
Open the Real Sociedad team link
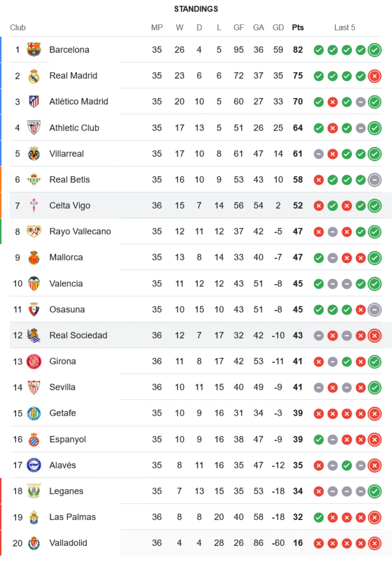click(78, 335)
